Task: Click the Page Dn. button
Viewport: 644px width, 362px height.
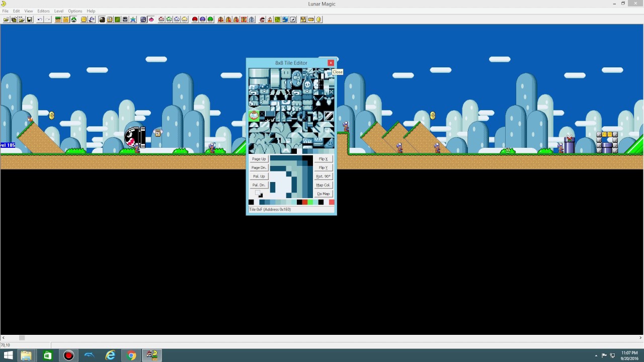Action: pos(259,167)
